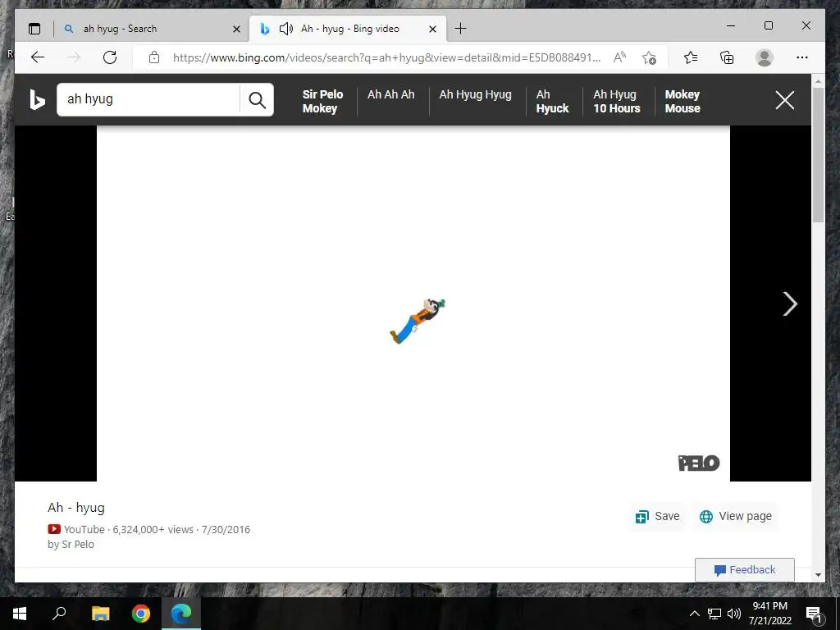Image resolution: width=840 pixels, height=630 pixels.
Task: Open Edge Settings and more menu
Action: (802, 57)
